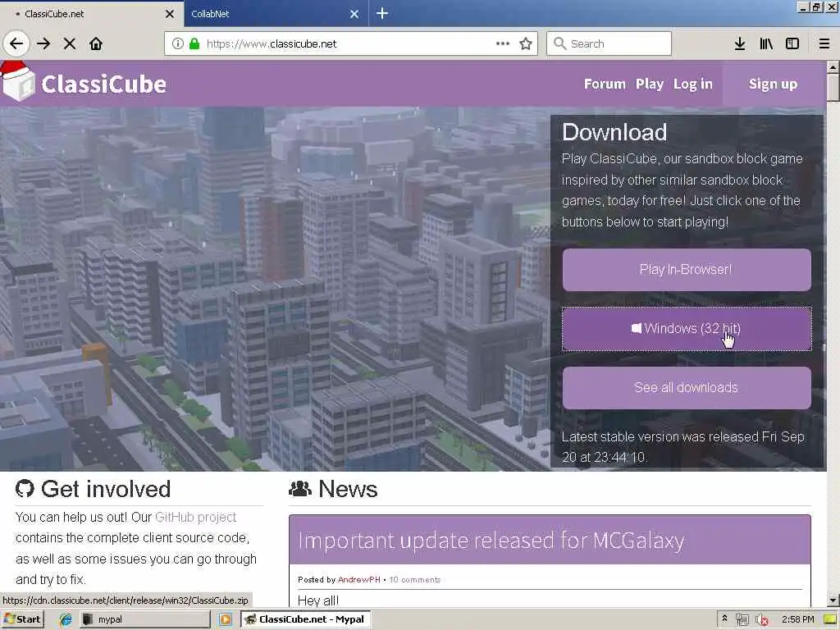This screenshot has height=630, width=840.
Task: Close the ClassiCube.net tab
Action: click(x=170, y=14)
